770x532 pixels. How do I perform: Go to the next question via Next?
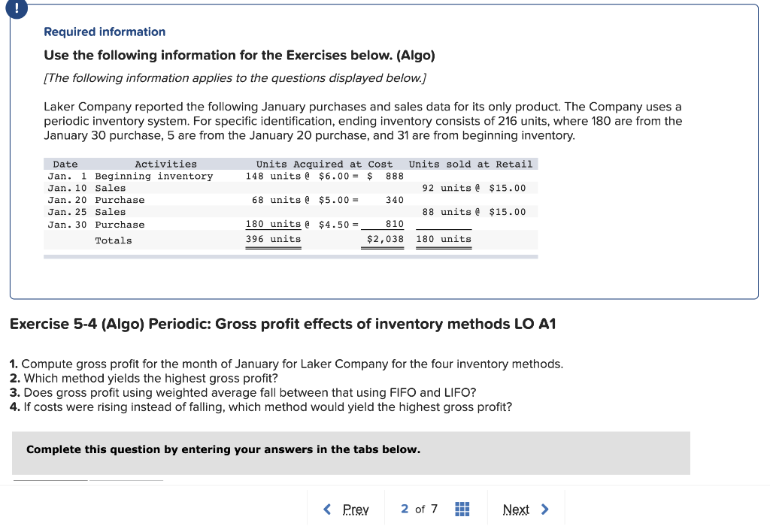click(516, 509)
